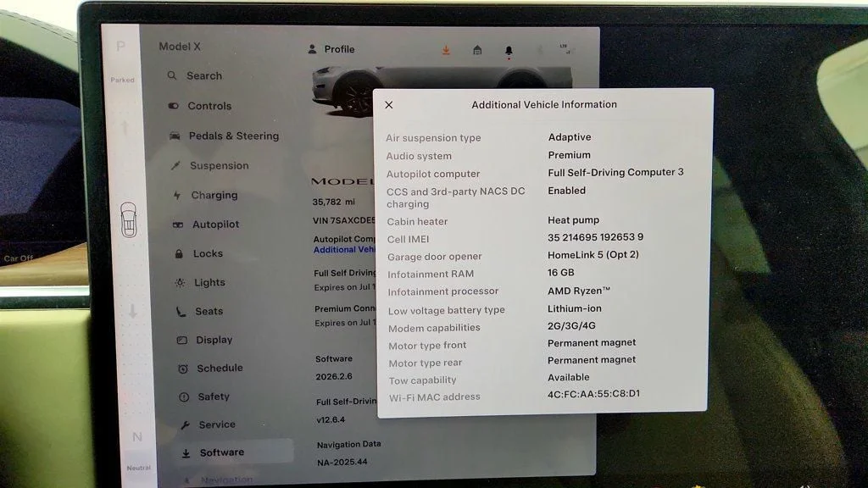The height and width of the screenshot is (488, 868).
Task: Click the Software download arrow icon
Action: tap(186, 453)
